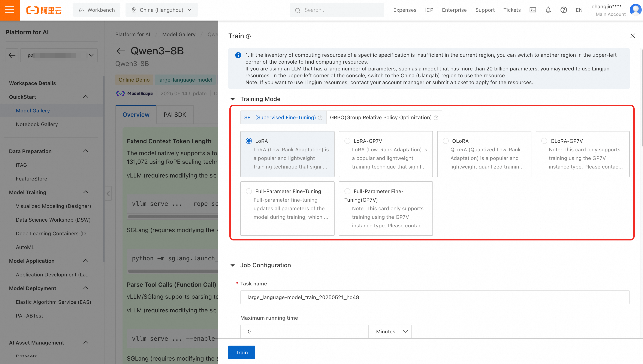643x364 pixels.
Task: Open the Support menu
Action: [485, 10]
